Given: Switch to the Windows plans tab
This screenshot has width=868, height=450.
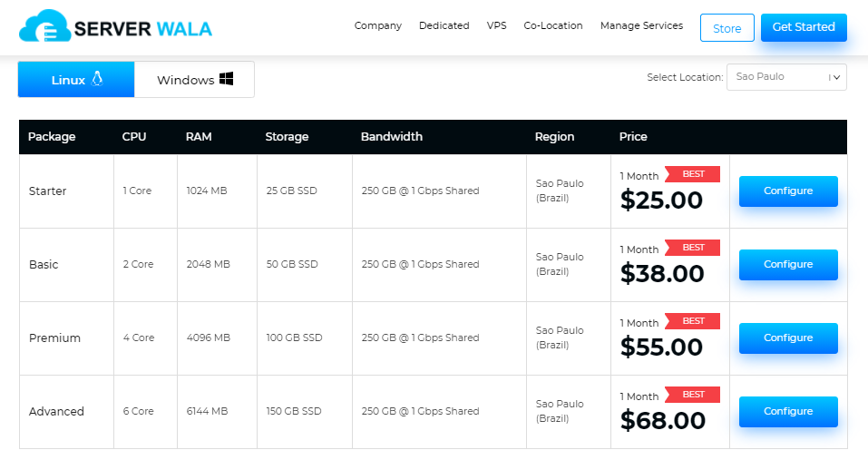Looking at the screenshot, I should pos(194,80).
